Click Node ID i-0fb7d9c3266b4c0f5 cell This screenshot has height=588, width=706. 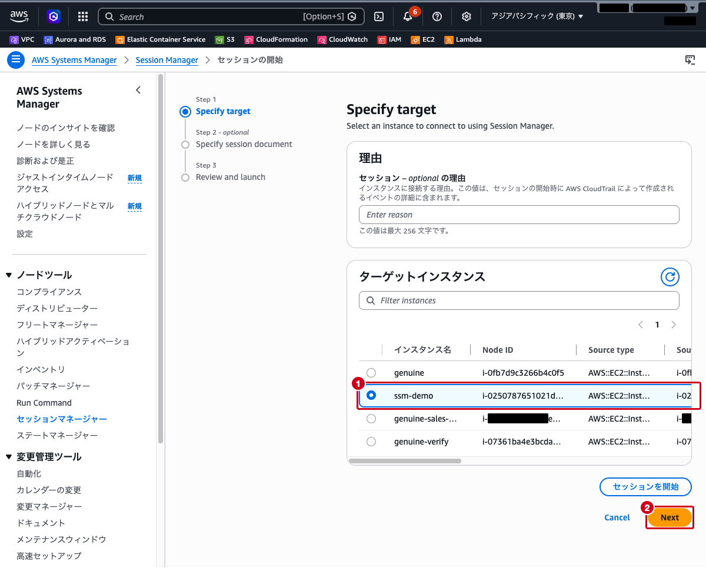523,373
